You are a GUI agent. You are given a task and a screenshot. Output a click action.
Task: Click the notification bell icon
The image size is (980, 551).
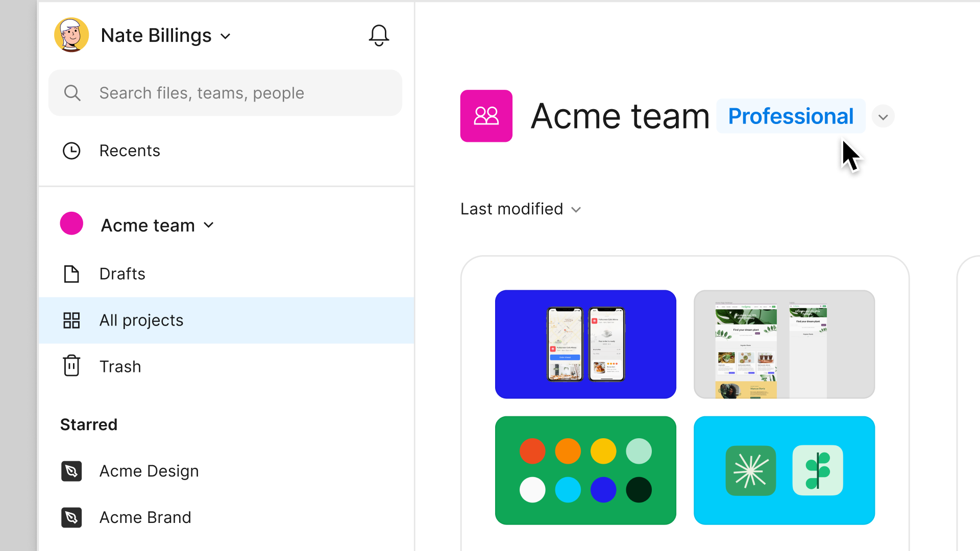point(379,35)
